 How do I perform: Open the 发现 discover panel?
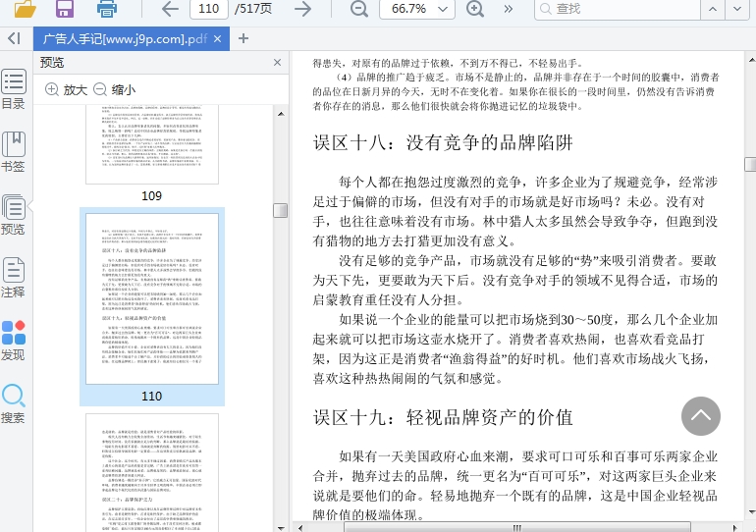tap(14, 341)
